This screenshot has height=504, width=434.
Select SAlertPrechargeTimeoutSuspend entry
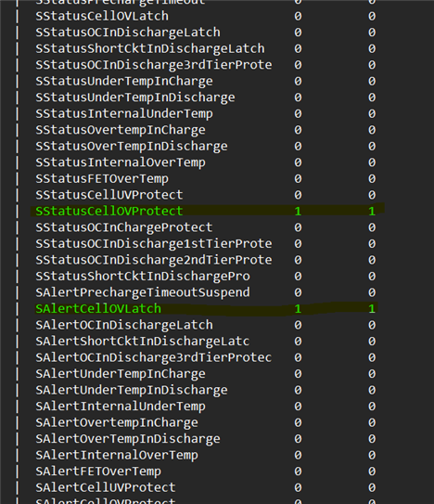point(143,292)
